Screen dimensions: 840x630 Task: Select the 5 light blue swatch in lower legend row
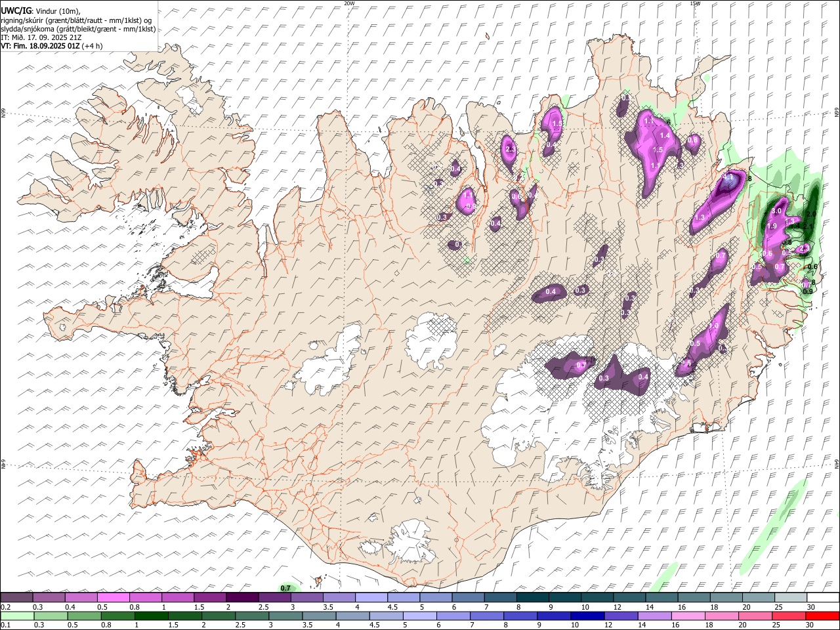pyautogui.click(x=419, y=616)
